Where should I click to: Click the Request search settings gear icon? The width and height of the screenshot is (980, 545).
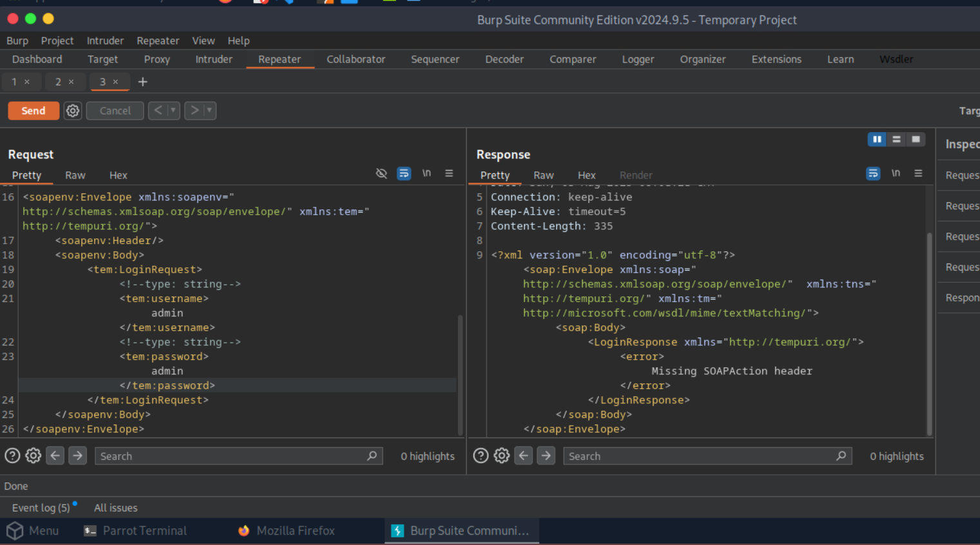(33, 456)
